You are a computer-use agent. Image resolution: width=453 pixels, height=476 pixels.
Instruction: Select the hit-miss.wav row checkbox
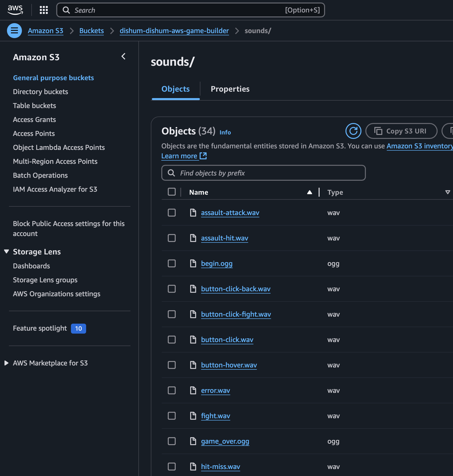172,467
